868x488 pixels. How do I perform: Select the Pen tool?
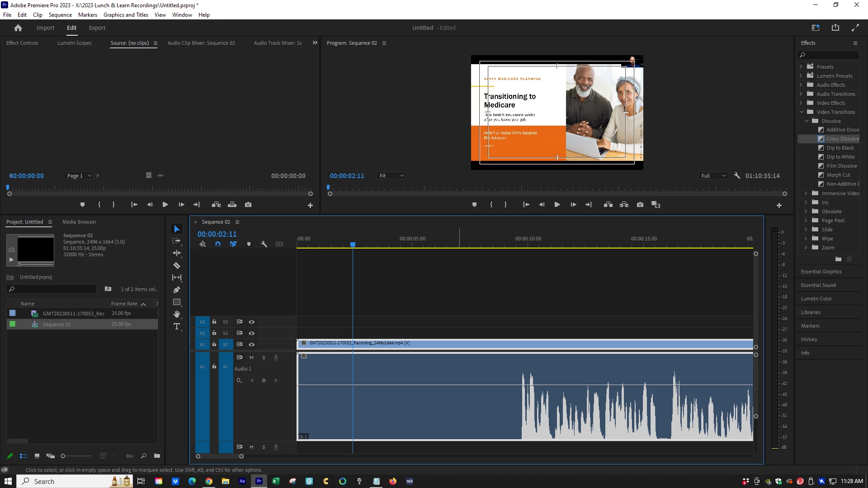tap(177, 290)
